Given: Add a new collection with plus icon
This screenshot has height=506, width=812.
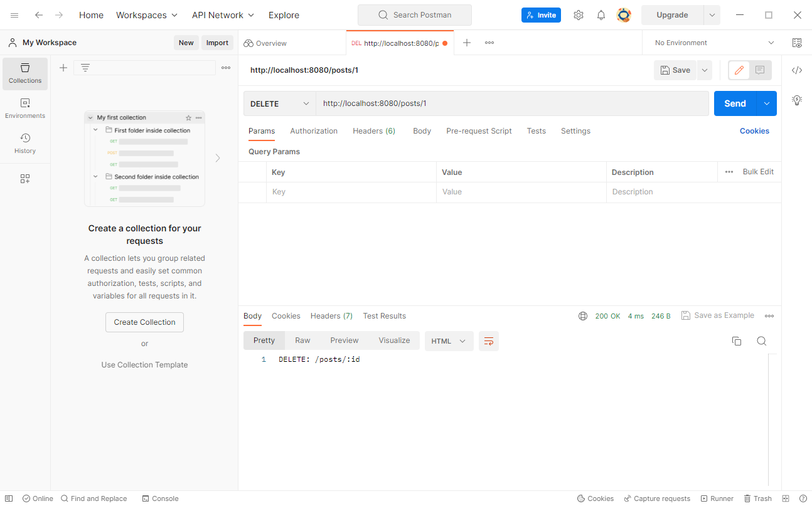Looking at the screenshot, I should [63, 68].
